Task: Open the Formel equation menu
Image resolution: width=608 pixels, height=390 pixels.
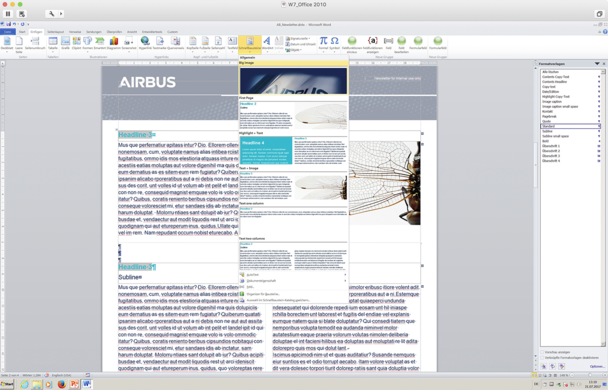Action: (323, 44)
